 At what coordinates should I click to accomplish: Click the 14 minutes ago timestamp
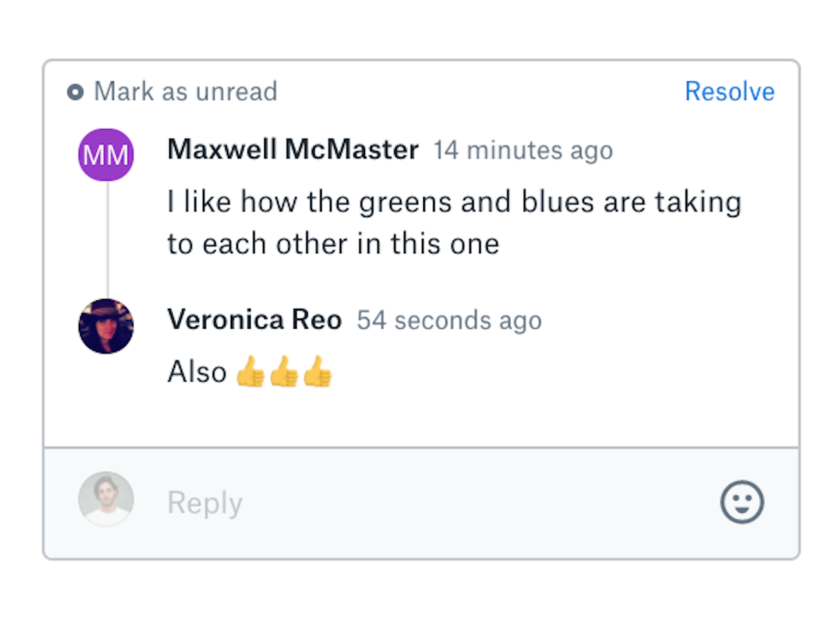coord(523,150)
